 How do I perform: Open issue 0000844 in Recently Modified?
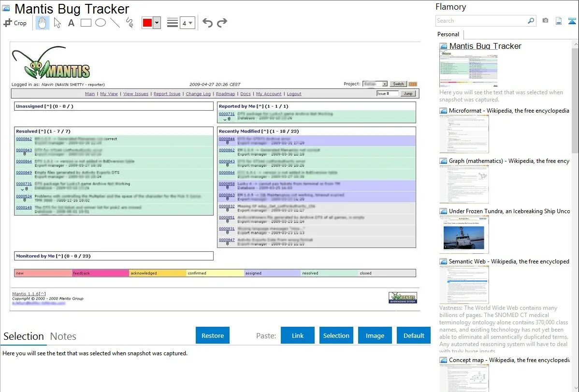tap(227, 139)
